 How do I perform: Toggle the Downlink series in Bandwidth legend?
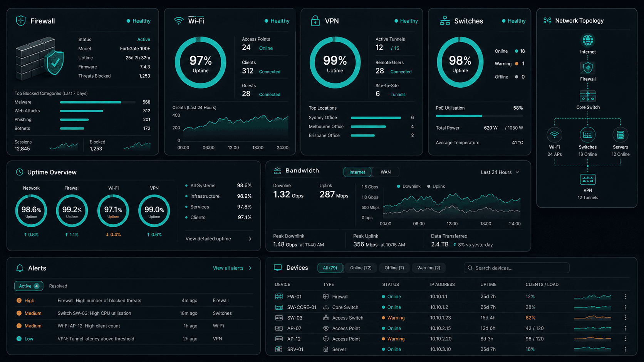tap(409, 186)
